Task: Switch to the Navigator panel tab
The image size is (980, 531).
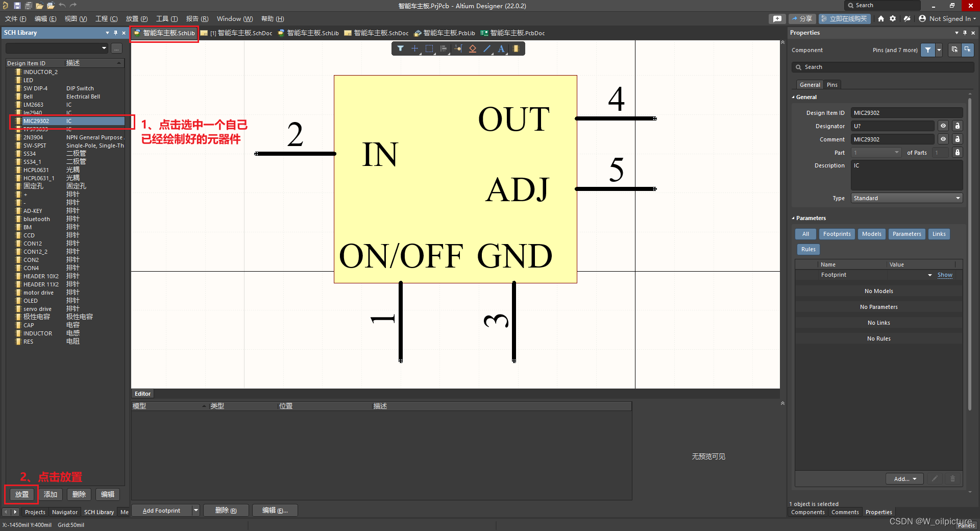Action: point(65,512)
